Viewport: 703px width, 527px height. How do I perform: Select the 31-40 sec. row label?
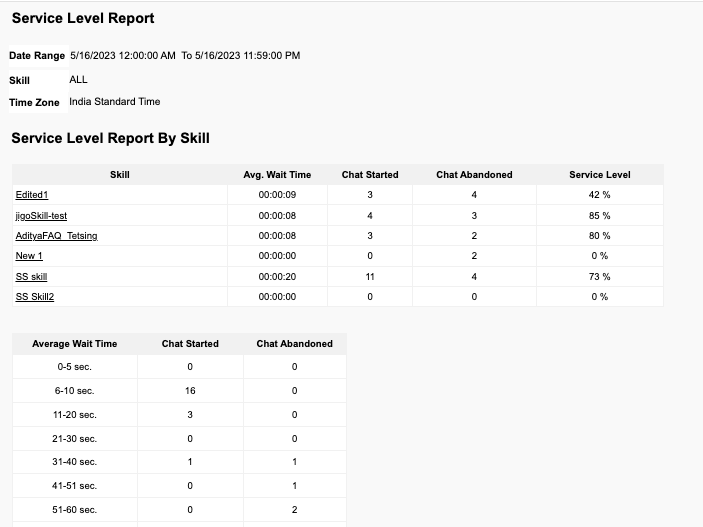(x=74, y=462)
